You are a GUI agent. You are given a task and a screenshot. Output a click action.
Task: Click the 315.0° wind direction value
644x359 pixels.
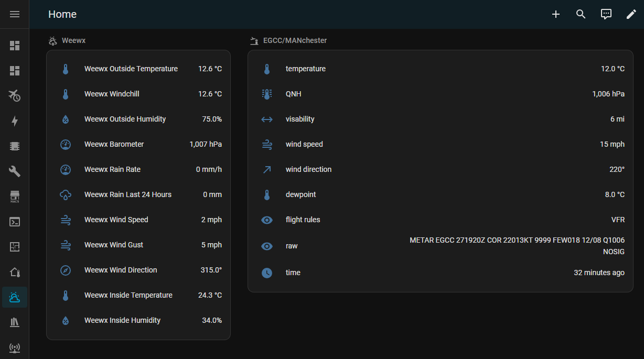(x=211, y=270)
